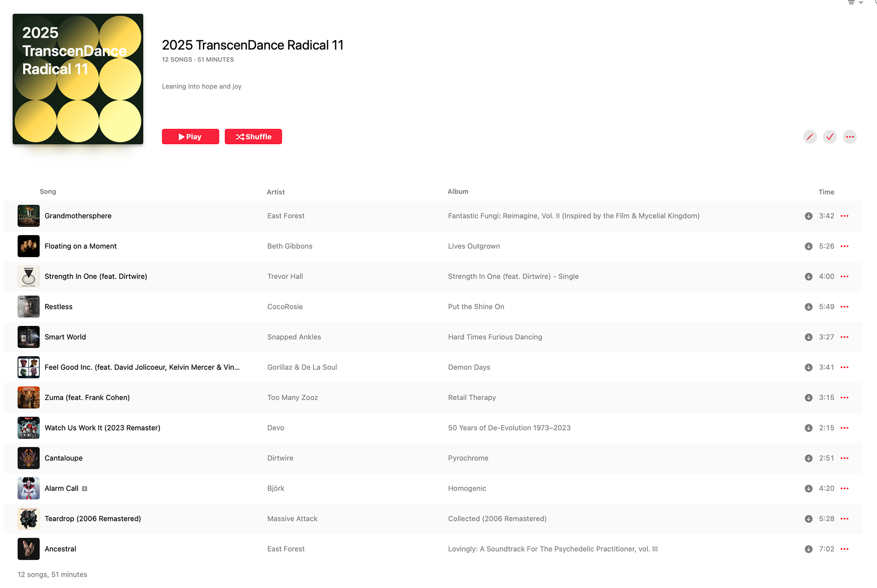The image size is (877, 588).
Task: Open the three-dot menu for Smart World
Action: tap(845, 337)
